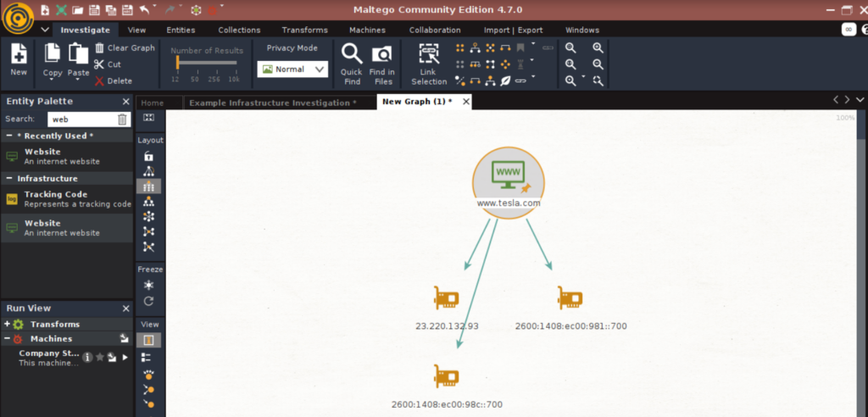Click the Link Selection icon

[428, 53]
